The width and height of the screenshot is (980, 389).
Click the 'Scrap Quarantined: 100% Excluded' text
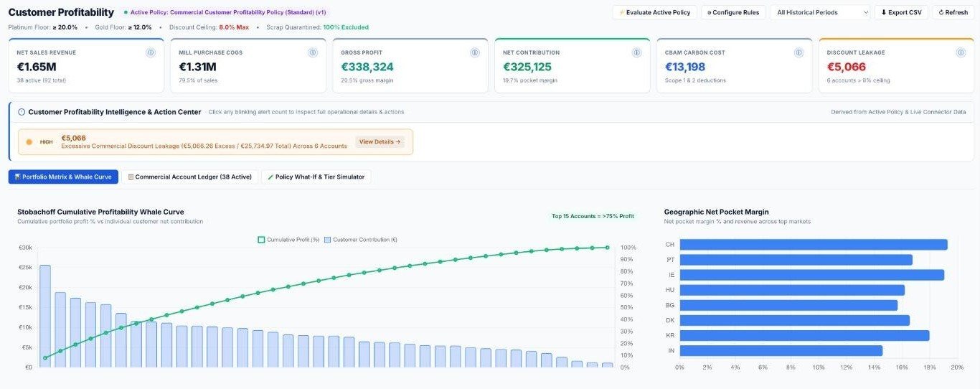tap(317, 27)
